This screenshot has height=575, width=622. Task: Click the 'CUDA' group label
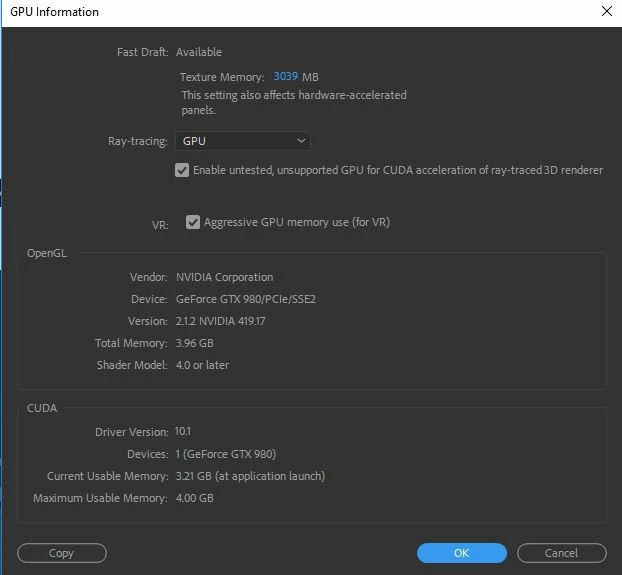[x=42, y=408]
